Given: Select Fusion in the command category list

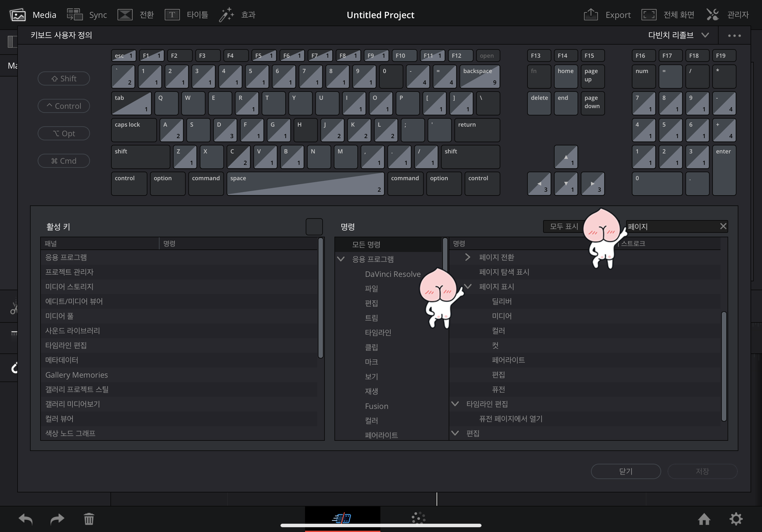Looking at the screenshot, I should tap(376, 406).
